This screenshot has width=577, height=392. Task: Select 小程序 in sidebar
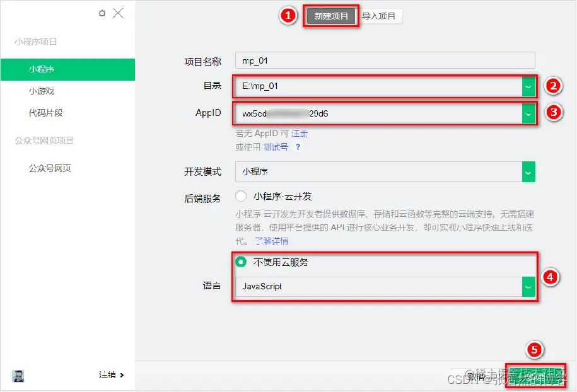point(67,69)
